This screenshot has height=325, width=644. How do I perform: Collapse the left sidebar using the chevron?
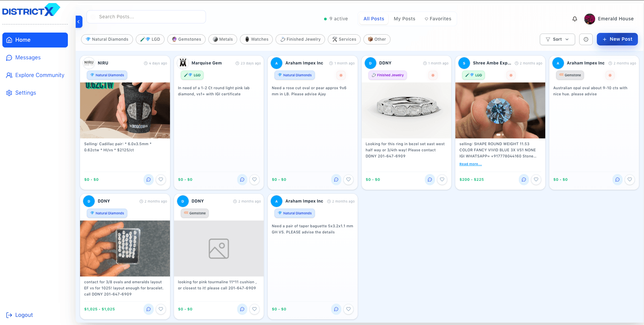pos(79,22)
